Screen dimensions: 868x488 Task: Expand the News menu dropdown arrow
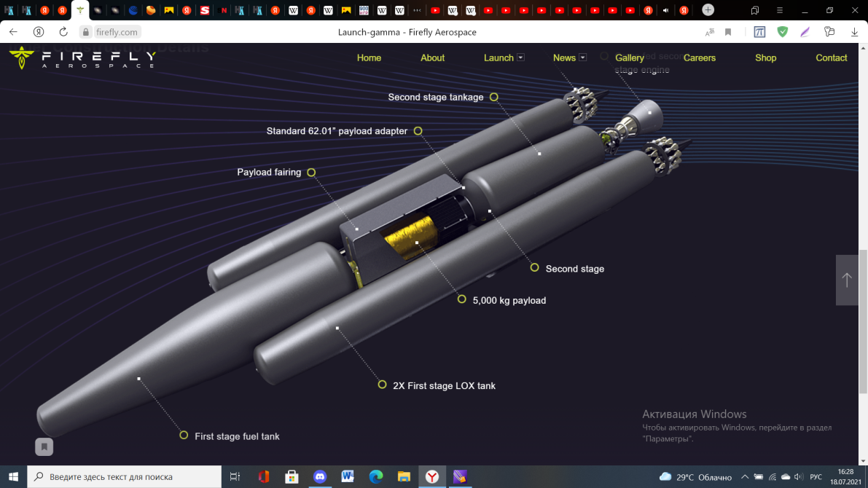pyautogui.click(x=583, y=58)
